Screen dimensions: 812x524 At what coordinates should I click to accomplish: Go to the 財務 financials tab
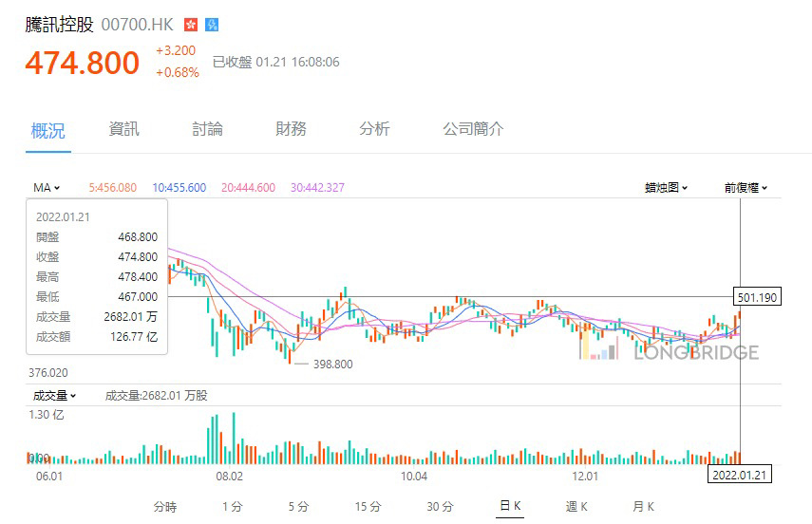click(291, 129)
